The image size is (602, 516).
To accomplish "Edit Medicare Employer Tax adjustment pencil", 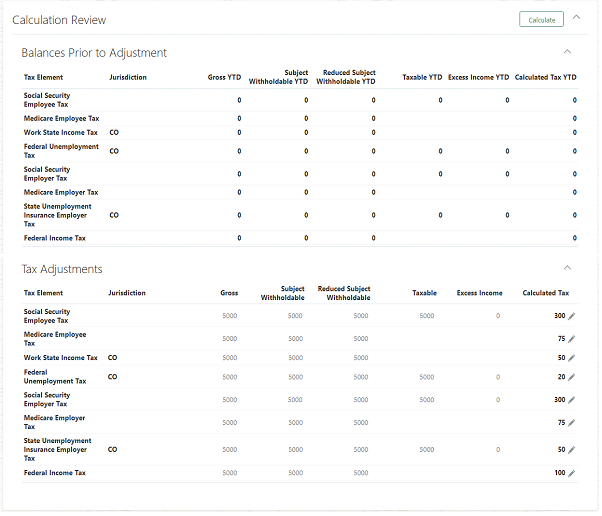I will (x=572, y=423).
